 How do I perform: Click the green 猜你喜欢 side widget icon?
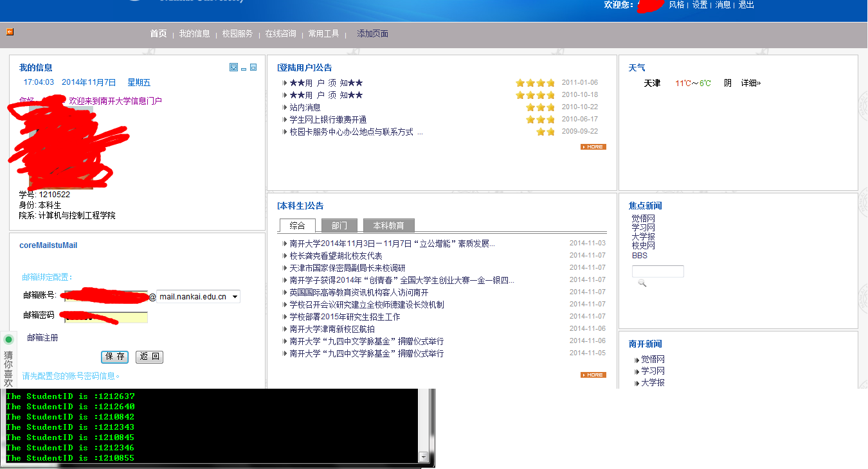click(8, 339)
